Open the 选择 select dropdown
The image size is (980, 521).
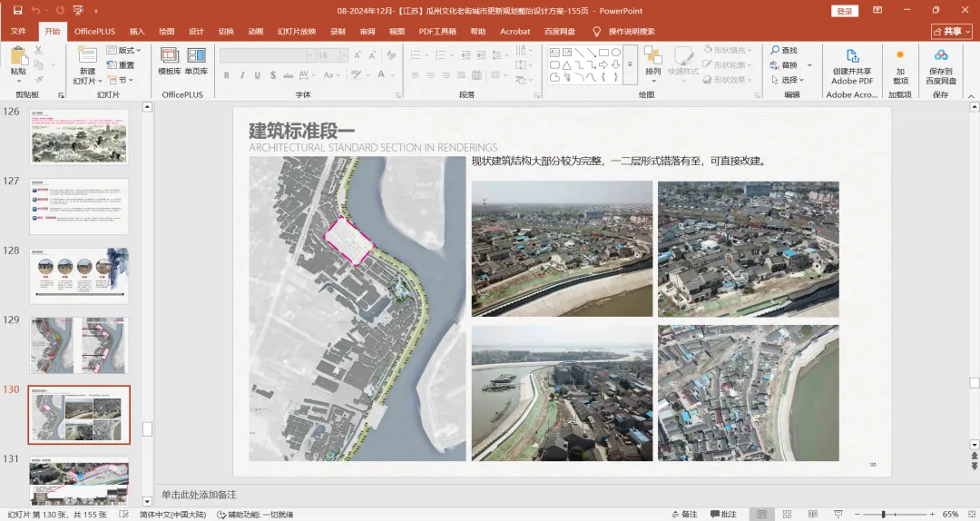[x=789, y=80]
